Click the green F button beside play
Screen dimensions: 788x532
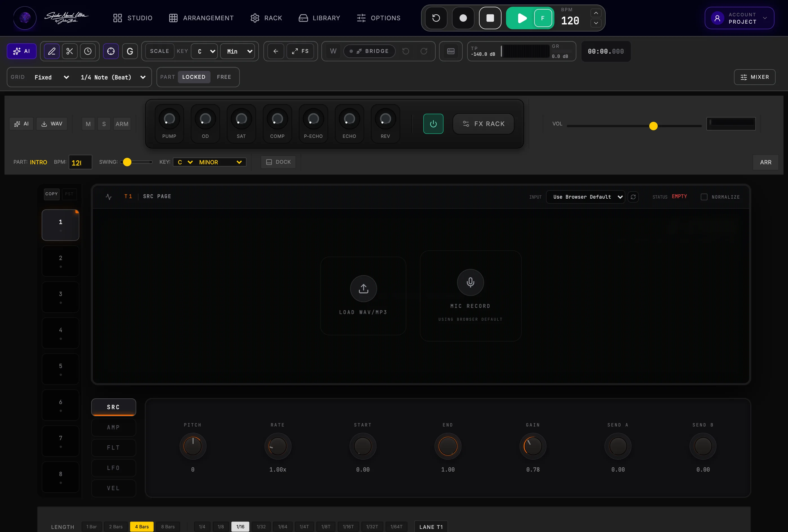pos(543,18)
